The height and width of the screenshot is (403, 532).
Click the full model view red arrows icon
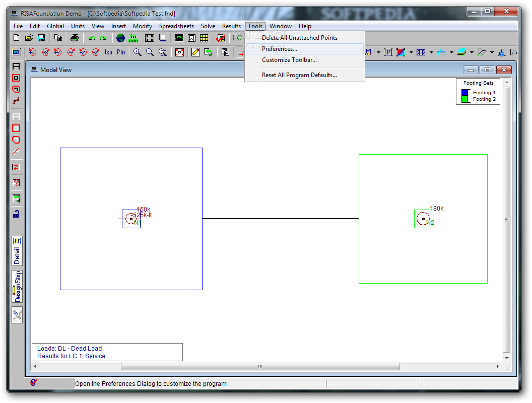click(x=179, y=52)
